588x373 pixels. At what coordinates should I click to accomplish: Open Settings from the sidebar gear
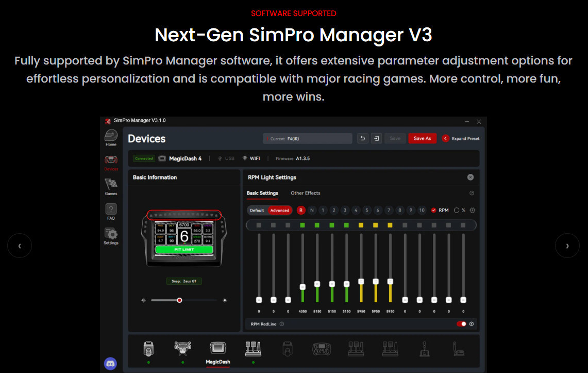click(111, 236)
